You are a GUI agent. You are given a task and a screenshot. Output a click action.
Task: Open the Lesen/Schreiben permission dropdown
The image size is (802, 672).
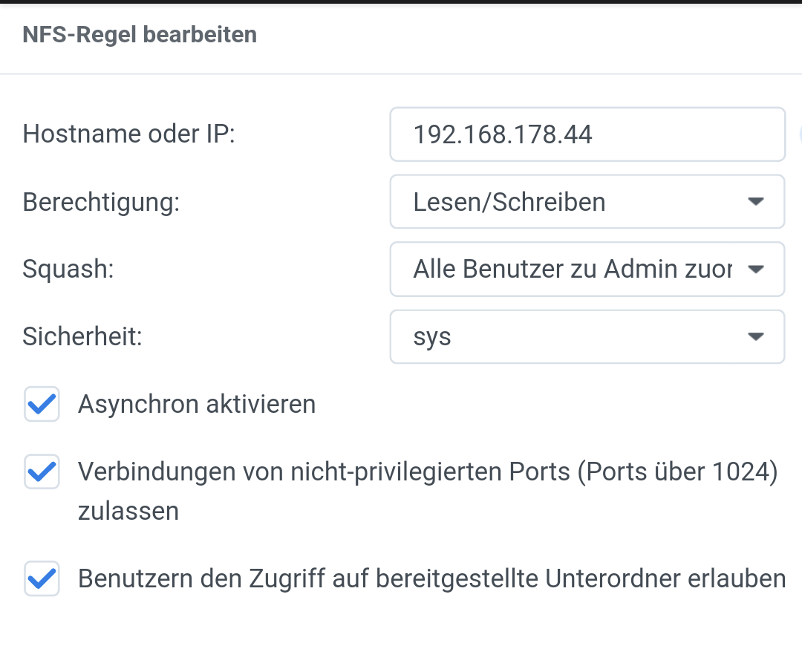click(x=587, y=201)
